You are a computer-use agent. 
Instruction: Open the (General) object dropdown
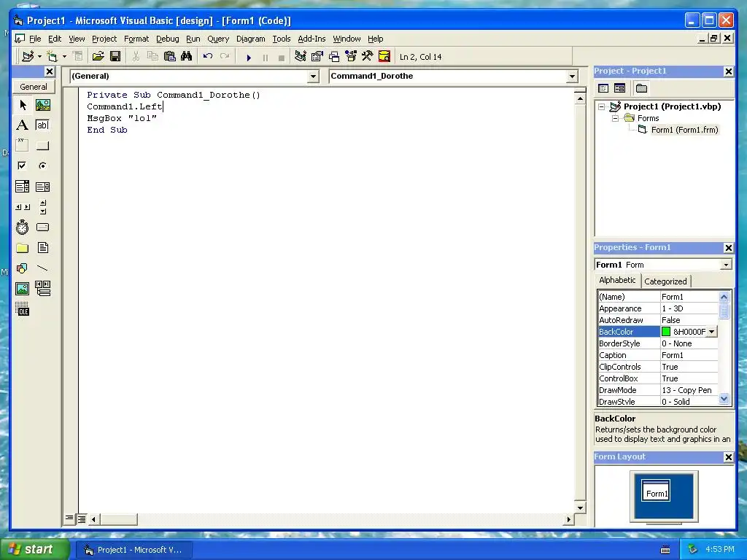click(313, 76)
